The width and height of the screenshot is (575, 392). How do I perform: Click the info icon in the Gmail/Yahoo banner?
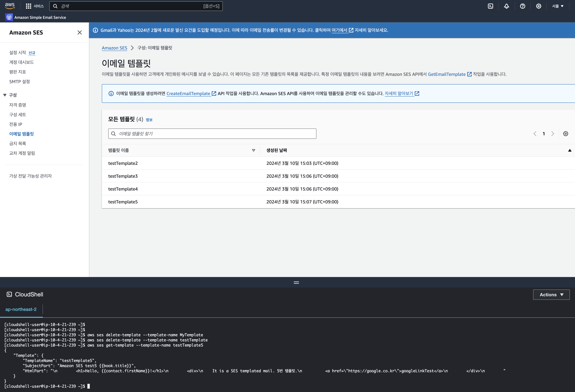(95, 30)
